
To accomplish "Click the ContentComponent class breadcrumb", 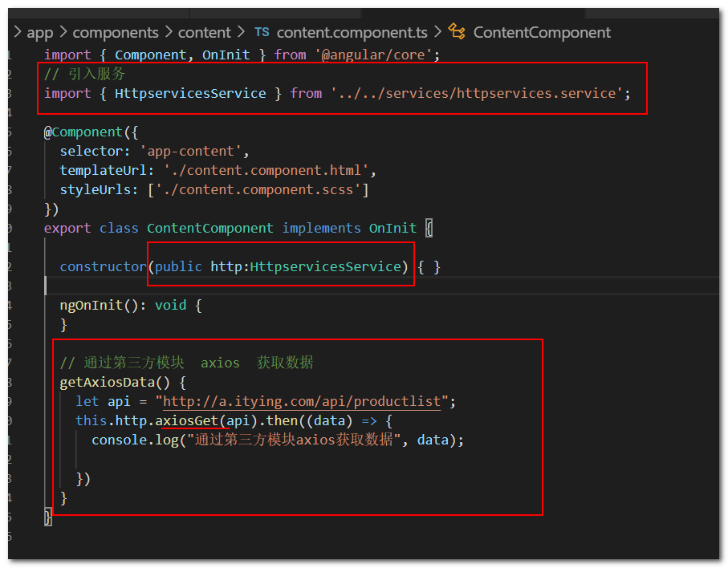I will (x=542, y=33).
